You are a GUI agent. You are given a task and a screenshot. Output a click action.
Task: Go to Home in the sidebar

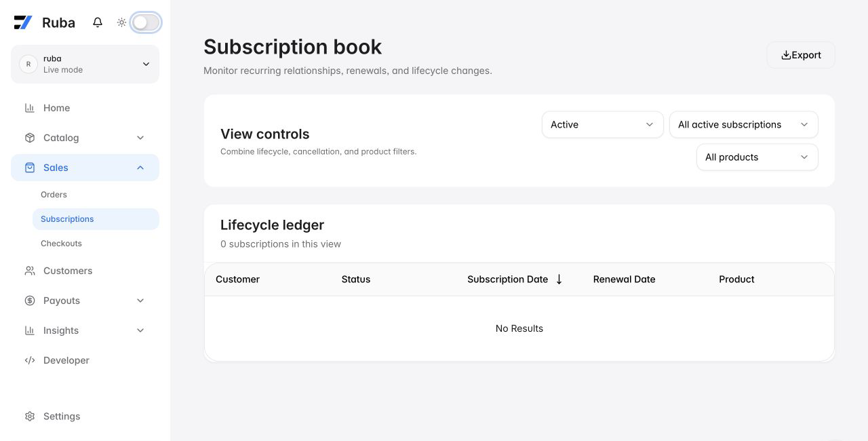pos(85,108)
